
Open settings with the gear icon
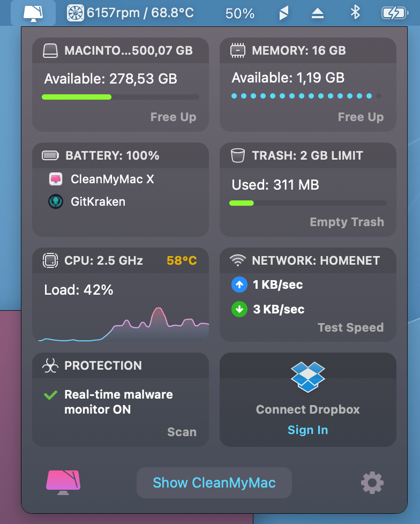click(372, 483)
